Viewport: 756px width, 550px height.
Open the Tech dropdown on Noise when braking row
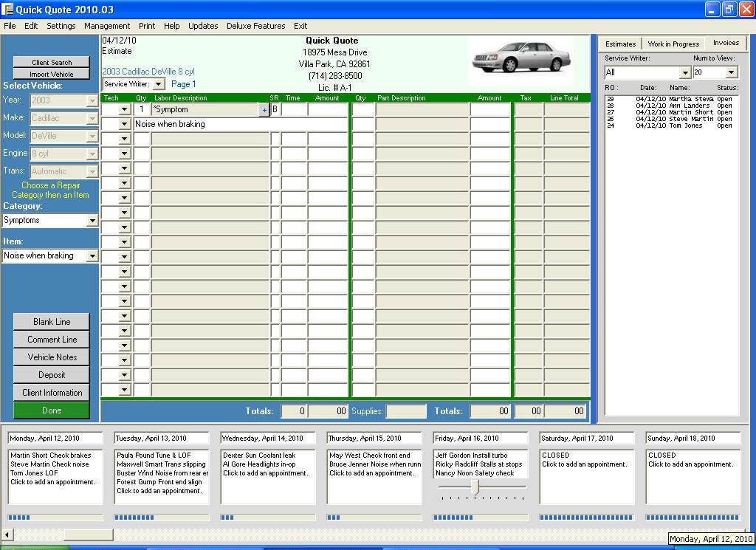click(x=124, y=124)
